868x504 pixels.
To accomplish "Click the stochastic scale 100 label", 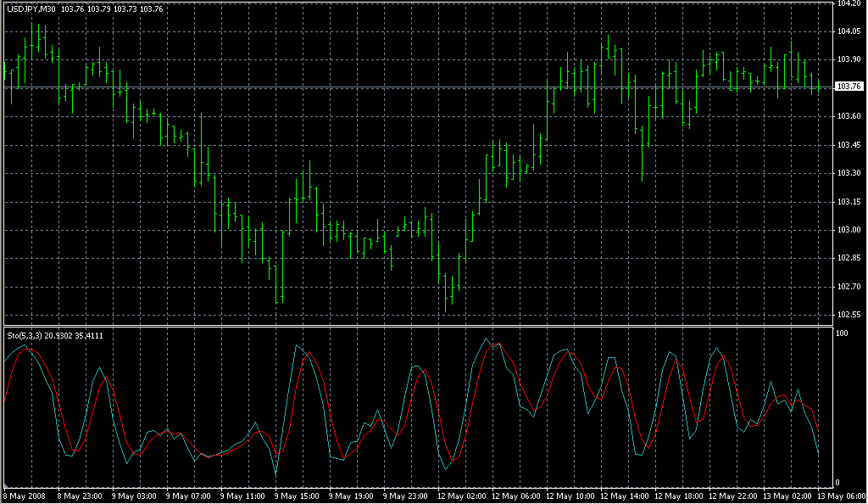I will 843,333.
